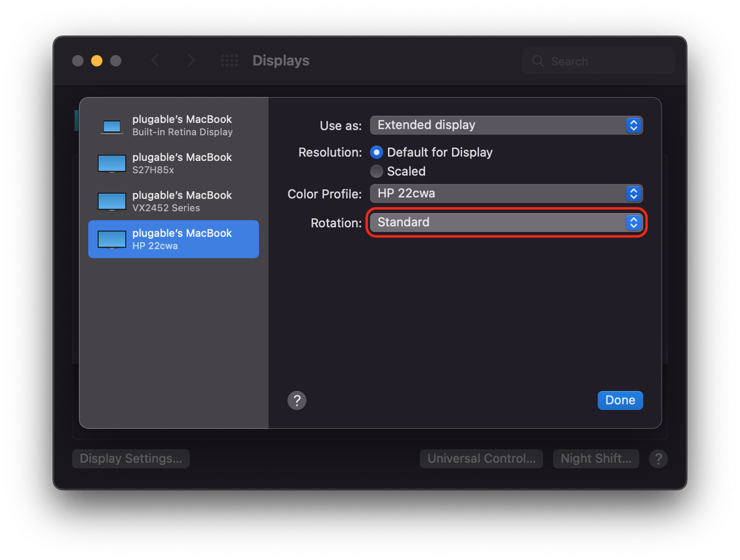Select the Default for Display radio button
Screen dimensions: 740x560
376,152
